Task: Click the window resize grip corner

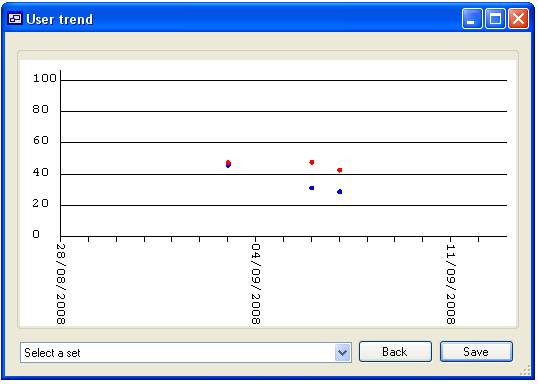Action: tap(525, 371)
